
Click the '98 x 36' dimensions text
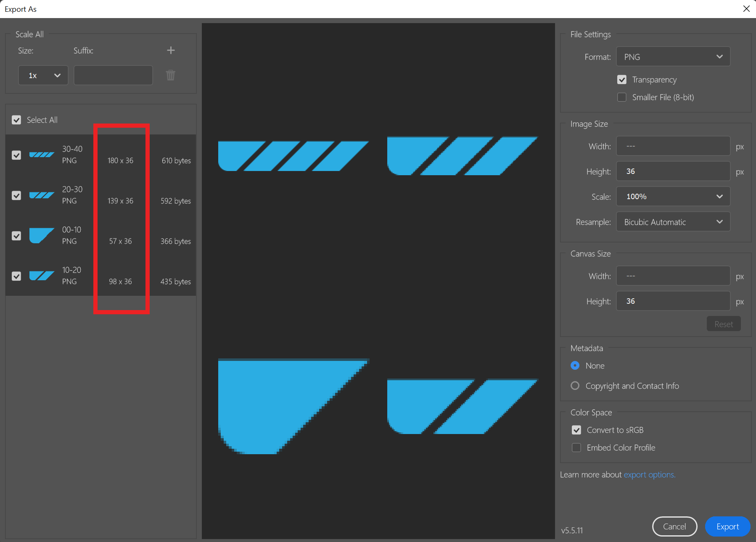(x=120, y=282)
